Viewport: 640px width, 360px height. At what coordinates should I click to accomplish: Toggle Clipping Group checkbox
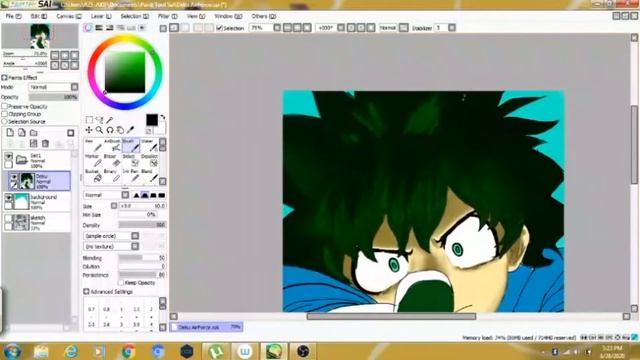tap(4, 114)
